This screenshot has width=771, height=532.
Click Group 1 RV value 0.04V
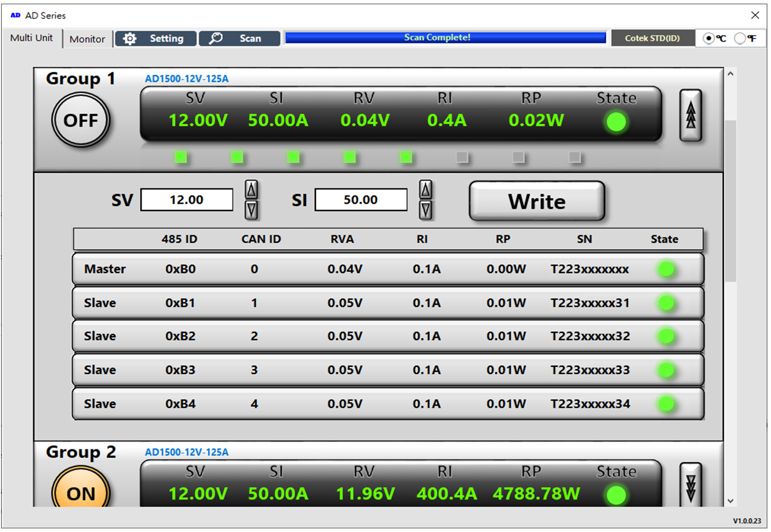click(x=365, y=121)
